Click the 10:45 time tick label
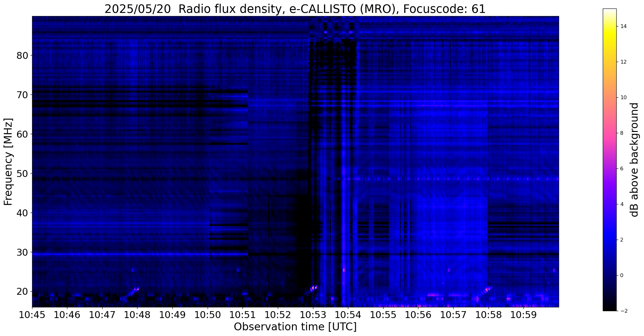Viewport: 644px width, 336px height. pos(32,315)
